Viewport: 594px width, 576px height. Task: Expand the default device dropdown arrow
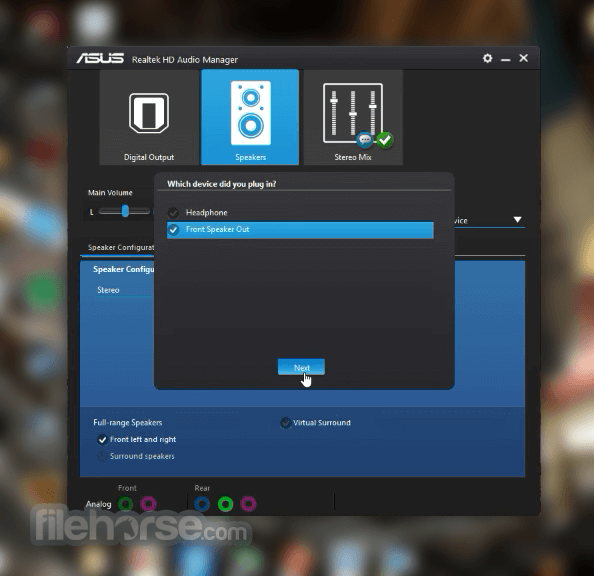coord(517,220)
